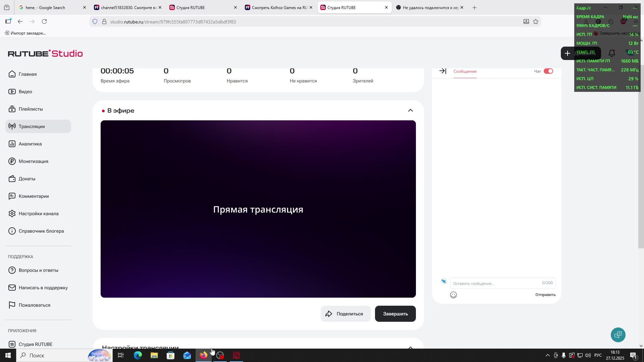Open emoji picker in chat

(x=453, y=295)
